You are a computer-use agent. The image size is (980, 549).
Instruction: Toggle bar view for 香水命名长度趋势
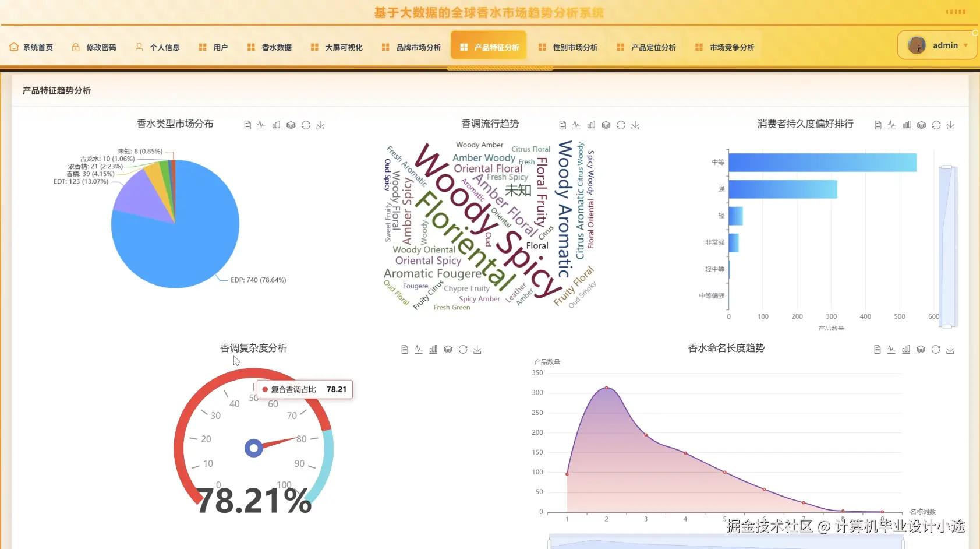906,349
